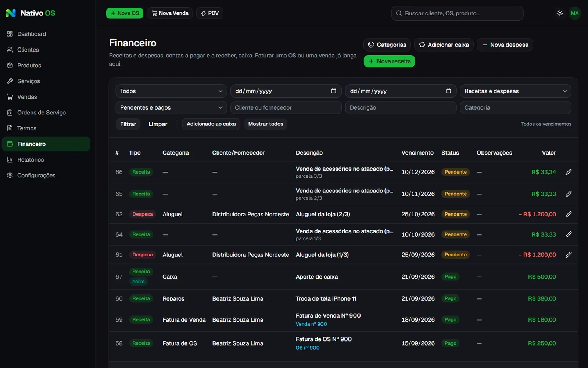
Task: Open Produtos in the sidebar
Action: click(46, 66)
